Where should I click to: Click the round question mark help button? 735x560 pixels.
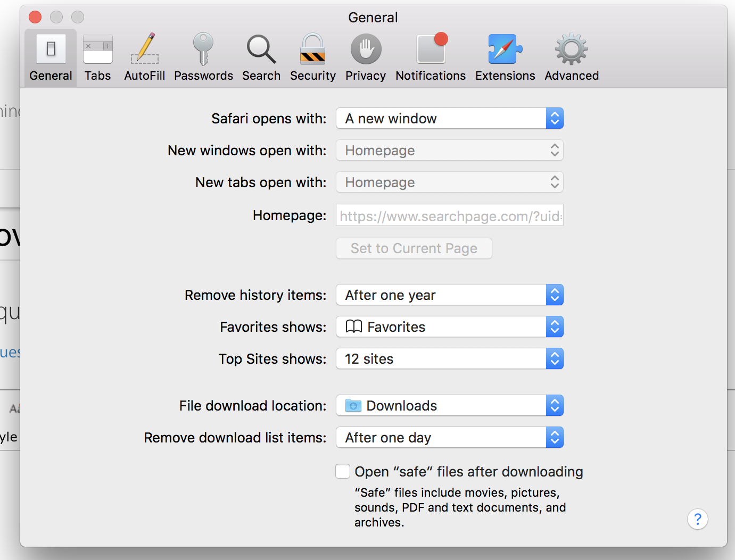click(698, 519)
